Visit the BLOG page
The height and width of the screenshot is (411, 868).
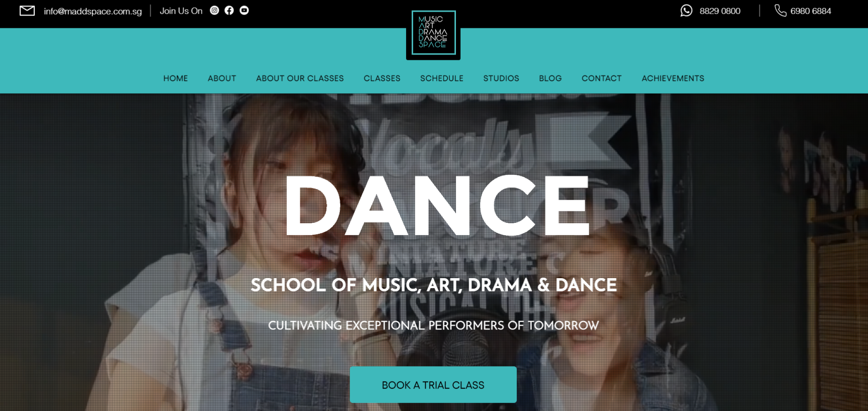click(550, 78)
